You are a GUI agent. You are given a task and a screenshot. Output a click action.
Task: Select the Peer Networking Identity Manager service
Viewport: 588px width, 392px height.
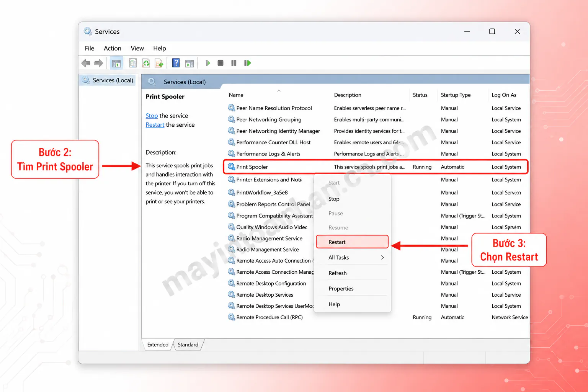click(278, 131)
